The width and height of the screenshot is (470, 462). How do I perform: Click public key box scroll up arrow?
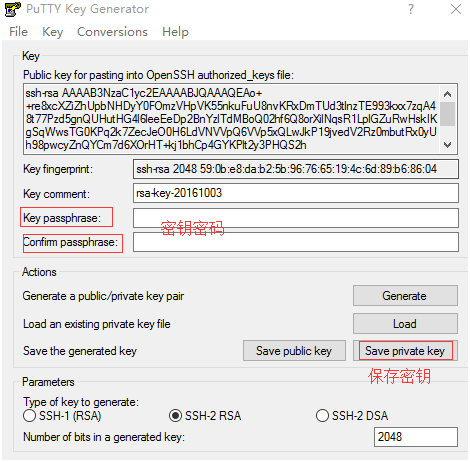click(x=448, y=94)
